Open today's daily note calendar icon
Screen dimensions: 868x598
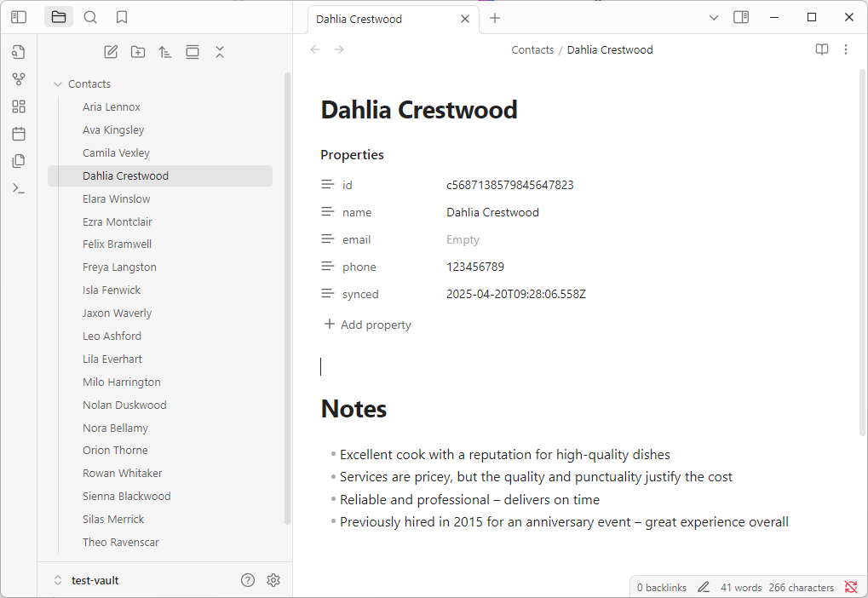click(x=19, y=134)
